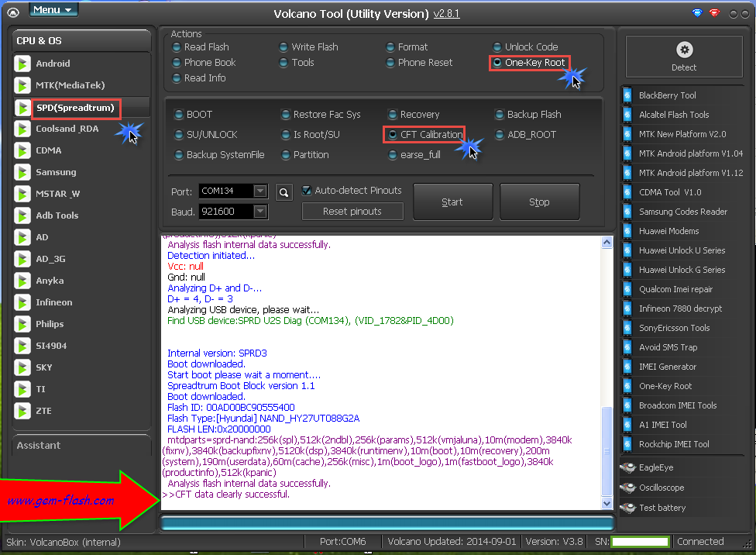Click the ZTE sidebar arrow icon

22,411
